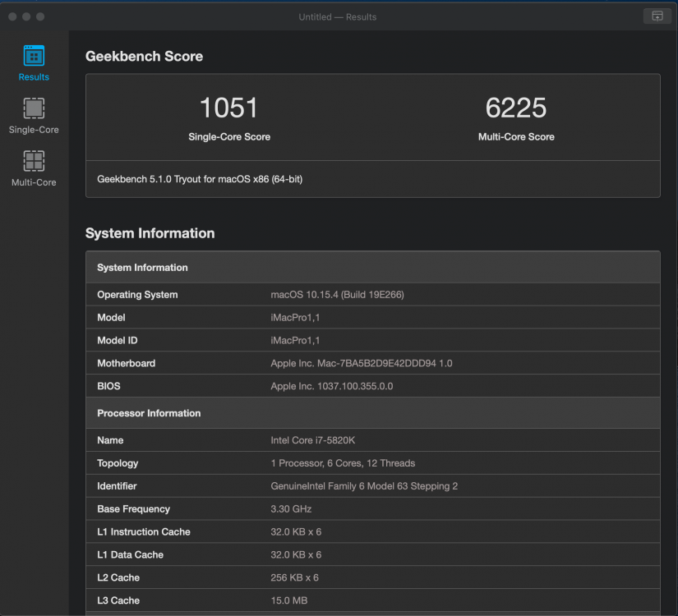Screen dimensions: 678x616
Task: Click the BIOS row label
Action: 108,386
